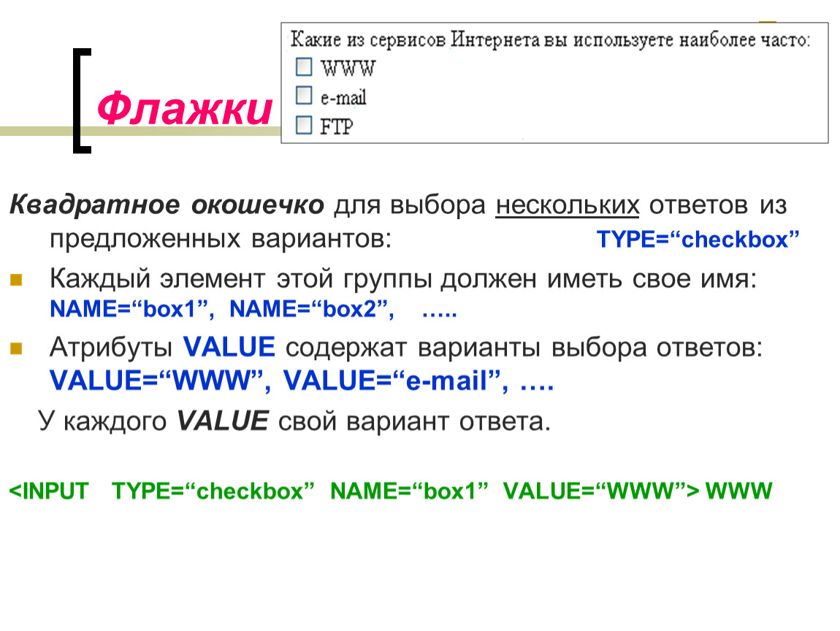Check the e-mail checkbox
The width and height of the screenshot is (840, 631).
(304, 96)
